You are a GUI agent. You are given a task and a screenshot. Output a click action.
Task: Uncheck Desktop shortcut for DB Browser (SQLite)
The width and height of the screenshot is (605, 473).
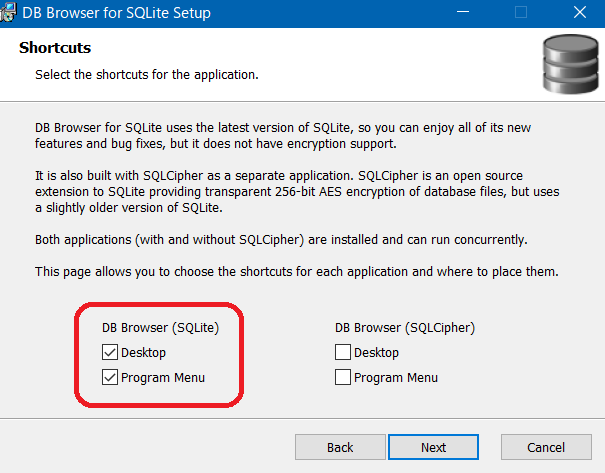pyautogui.click(x=110, y=352)
